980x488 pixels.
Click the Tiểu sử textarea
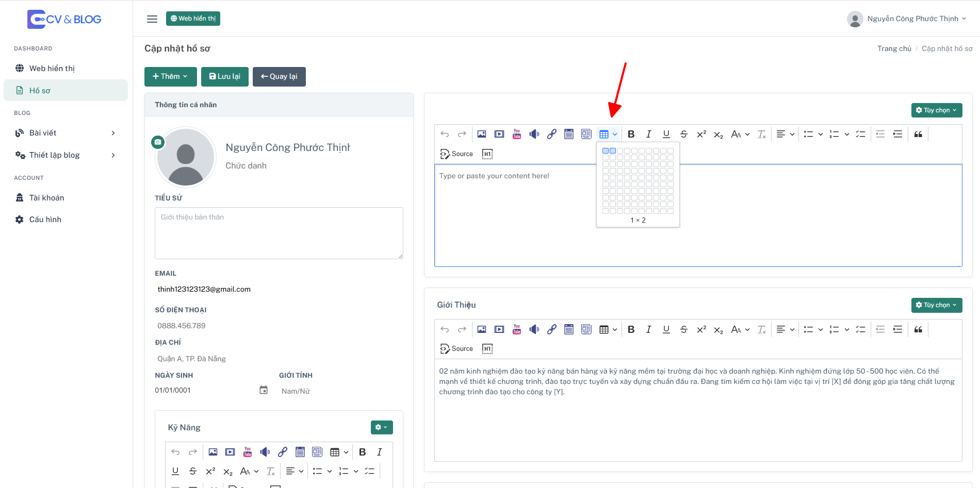pos(279,233)
